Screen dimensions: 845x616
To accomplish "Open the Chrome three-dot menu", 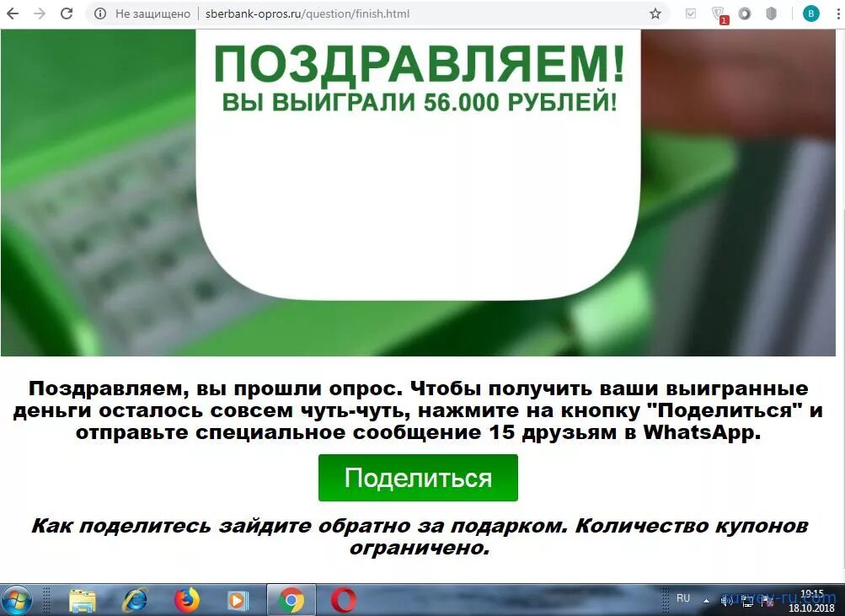I will (838, 14).
